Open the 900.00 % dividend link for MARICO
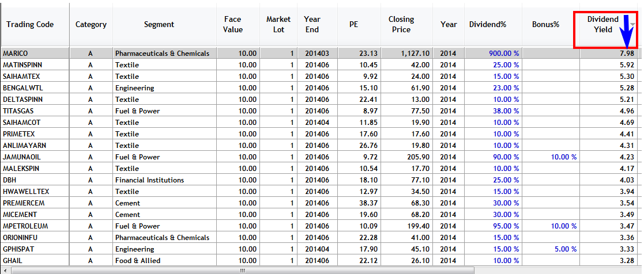Image resolution: width=644 pixels, height=274 pixels. coord(504,54)
